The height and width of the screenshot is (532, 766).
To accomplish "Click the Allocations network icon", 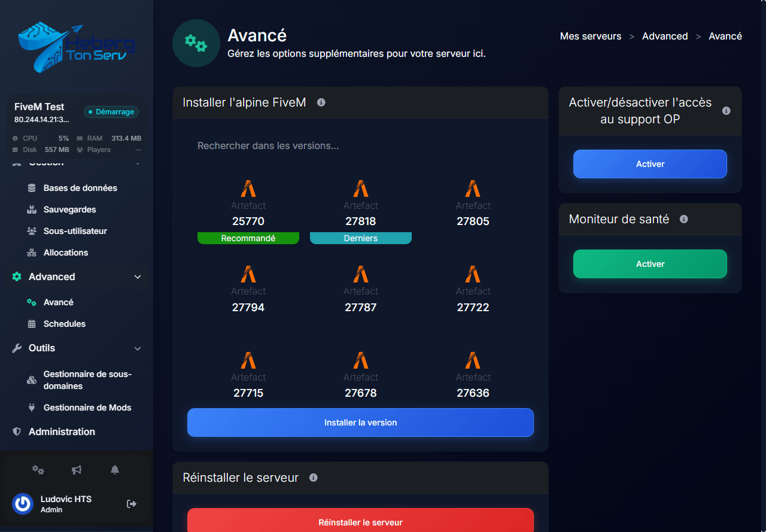I will click(x=32, y=253).
